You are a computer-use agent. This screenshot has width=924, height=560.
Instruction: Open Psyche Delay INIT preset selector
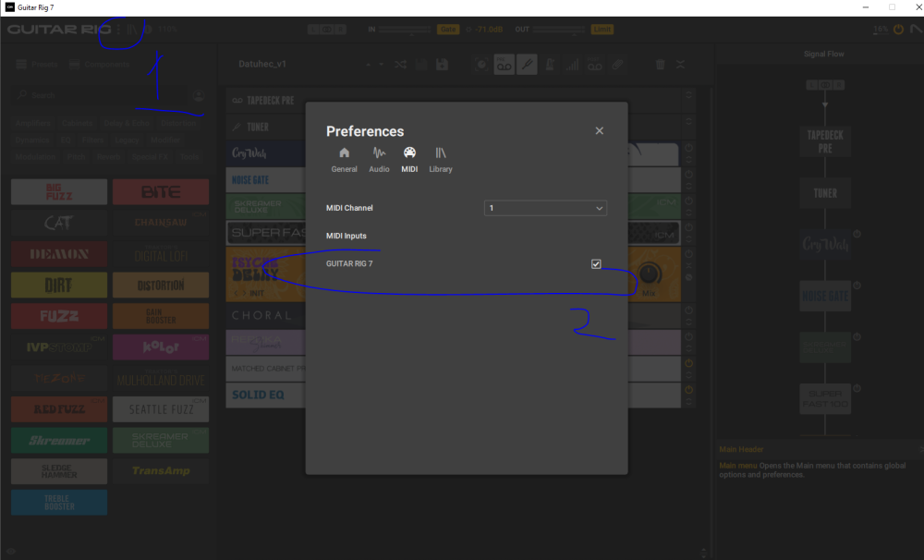click(x=257, y=293)
